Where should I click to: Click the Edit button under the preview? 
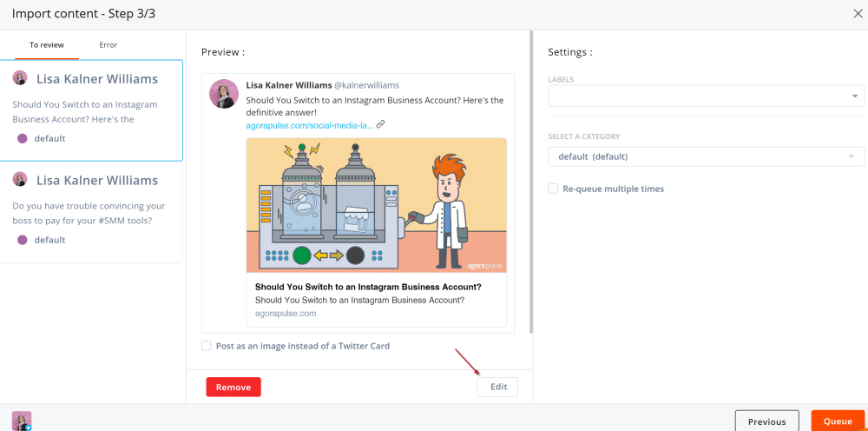pyautogui.click(x=498, y=387)
